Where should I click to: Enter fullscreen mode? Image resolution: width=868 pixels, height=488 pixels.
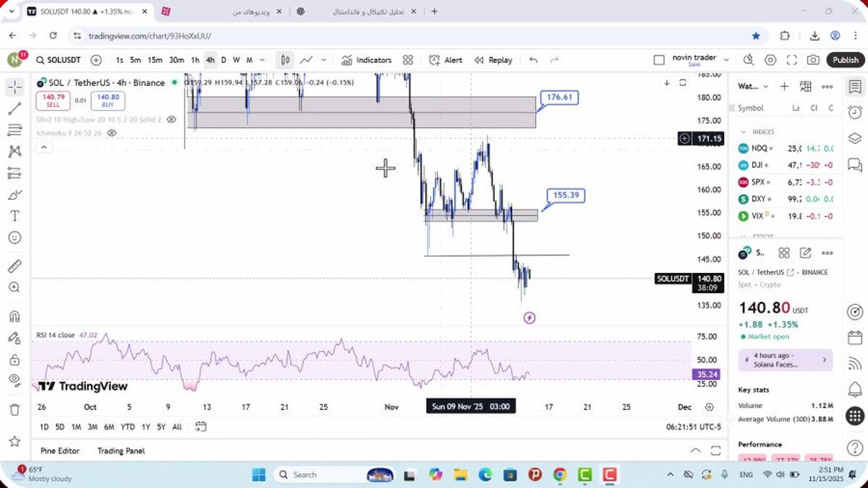pos(792,60)
